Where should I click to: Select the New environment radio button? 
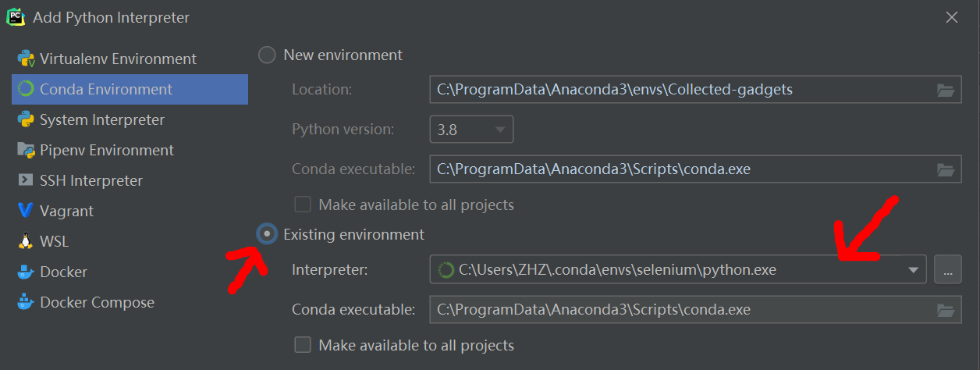point(267,55)
